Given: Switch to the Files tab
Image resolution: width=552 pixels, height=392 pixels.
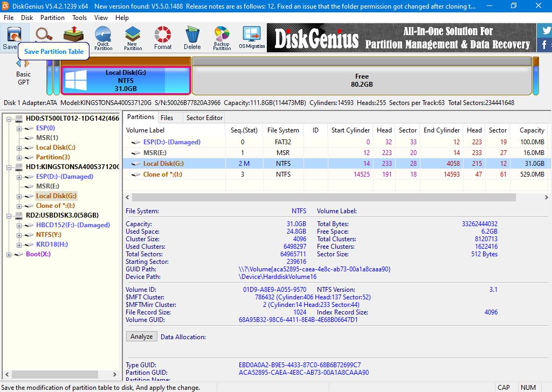Looking at the screenshot, I should pyautogui.click(x=167, y=117).
